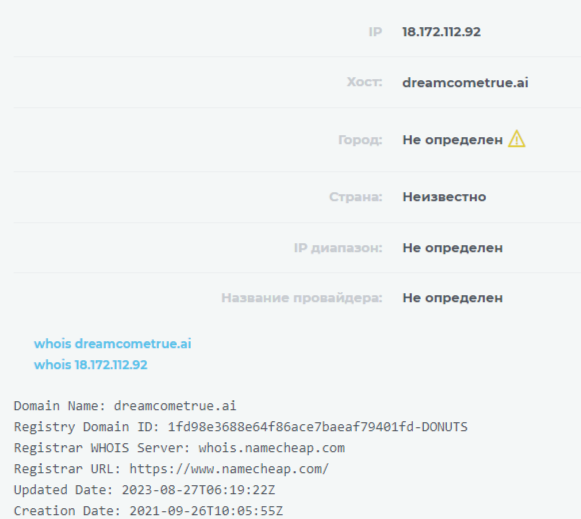Click the Название провайдера: label

tap(302, 298)
